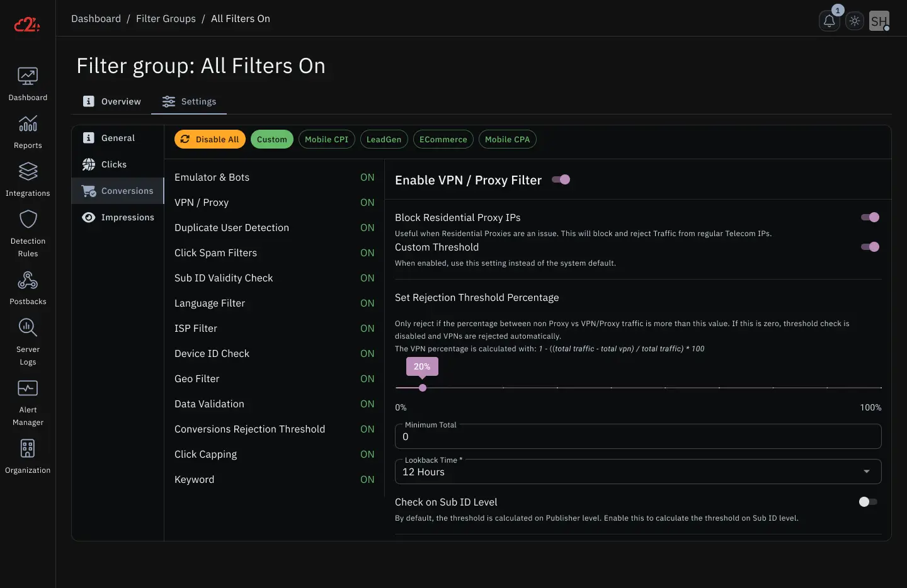This screenshot has height=588, width=907.
Task: Turn off Block Residential Proxy IPs
Action: coord(870,217)
